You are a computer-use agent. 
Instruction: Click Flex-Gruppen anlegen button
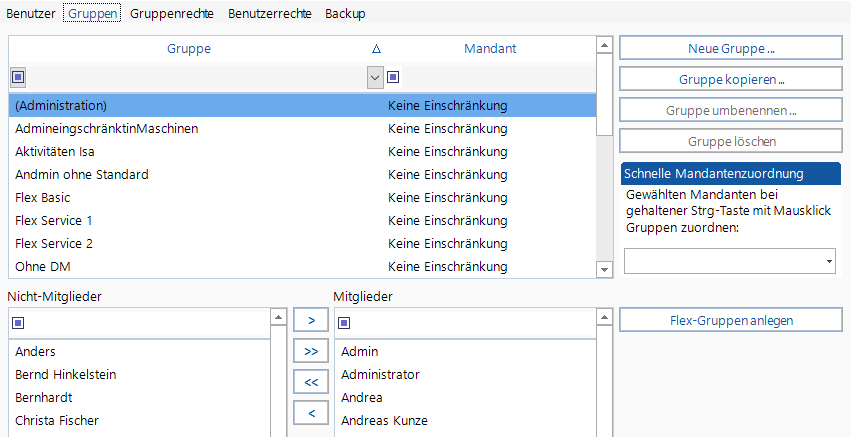[x=731, y=320]
